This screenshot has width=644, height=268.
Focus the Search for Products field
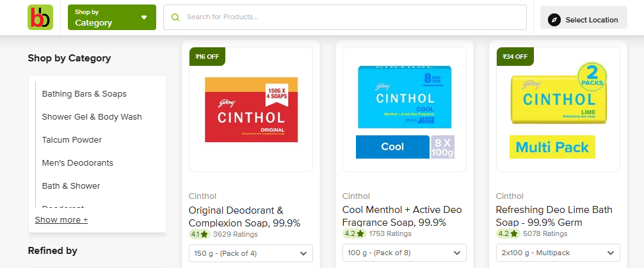click(x=345, y=17)
